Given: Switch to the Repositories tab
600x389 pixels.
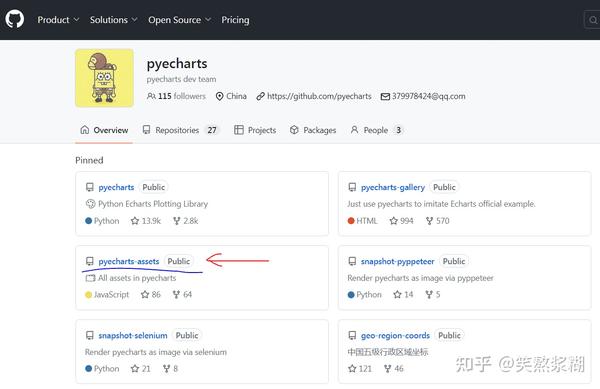Looking at the screenshot, I should click(x=180, y=130).
